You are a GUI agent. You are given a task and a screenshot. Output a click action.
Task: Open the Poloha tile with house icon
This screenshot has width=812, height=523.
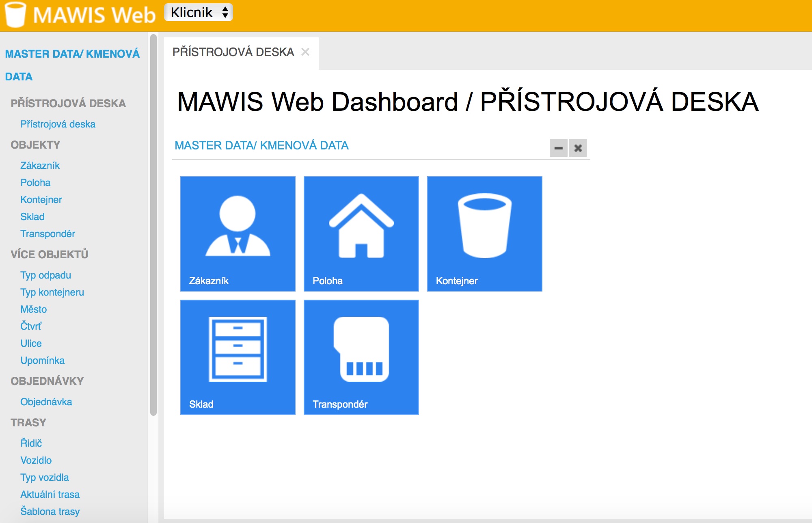[x=361, y=233]
